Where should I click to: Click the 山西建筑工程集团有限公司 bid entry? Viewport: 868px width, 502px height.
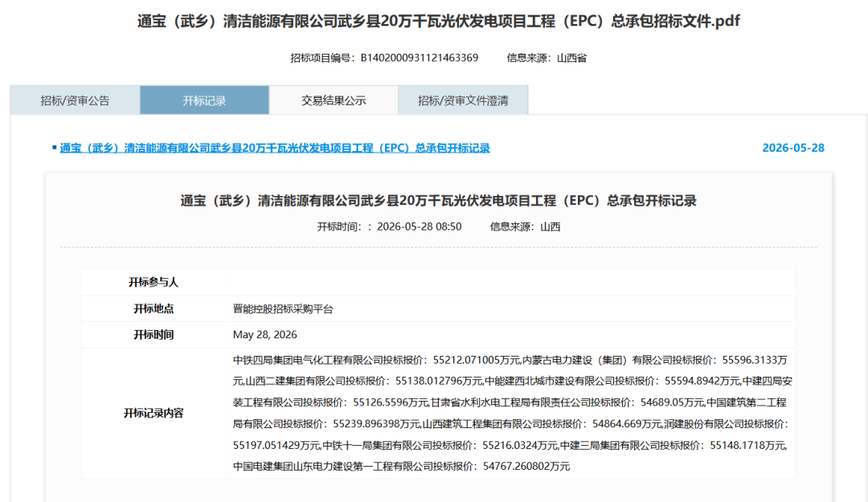[542, 424]
